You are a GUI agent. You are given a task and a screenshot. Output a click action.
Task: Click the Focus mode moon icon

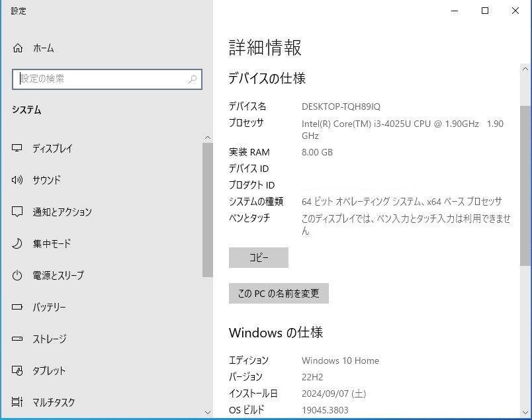17,243
